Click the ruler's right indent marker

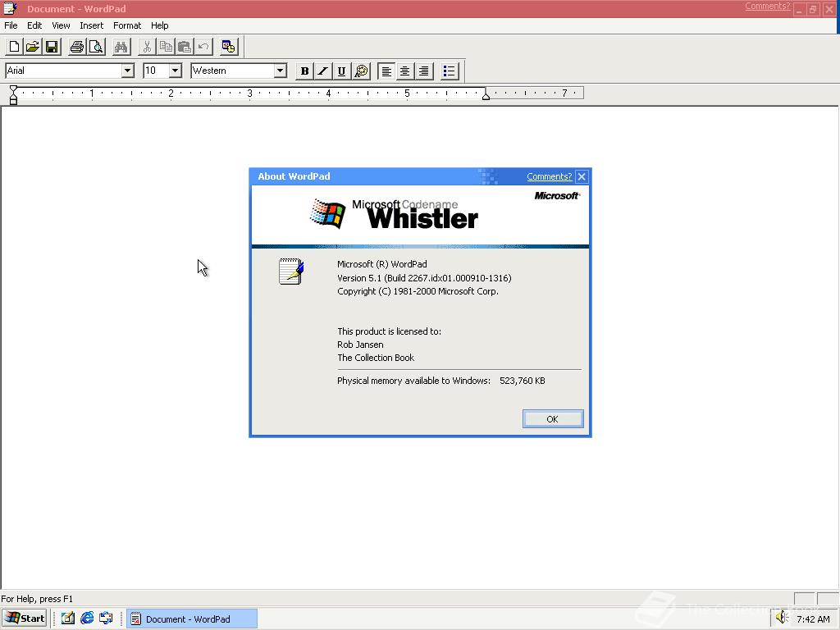click(486, 96)
